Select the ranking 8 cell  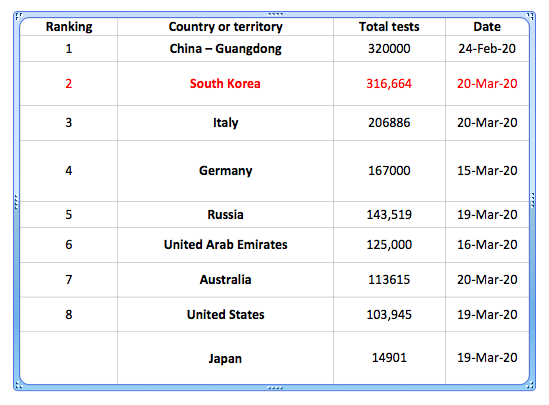[69, 315]
